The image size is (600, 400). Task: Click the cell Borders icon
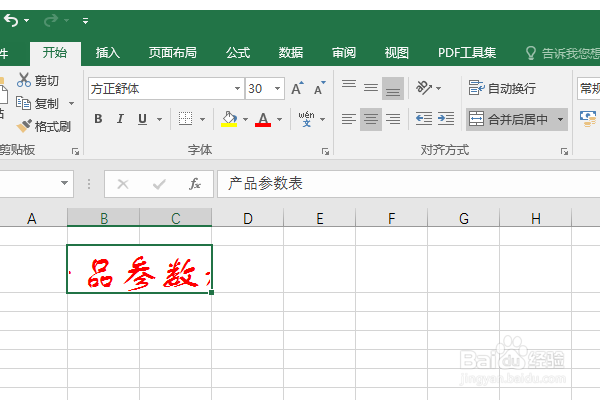coord(186,119)
